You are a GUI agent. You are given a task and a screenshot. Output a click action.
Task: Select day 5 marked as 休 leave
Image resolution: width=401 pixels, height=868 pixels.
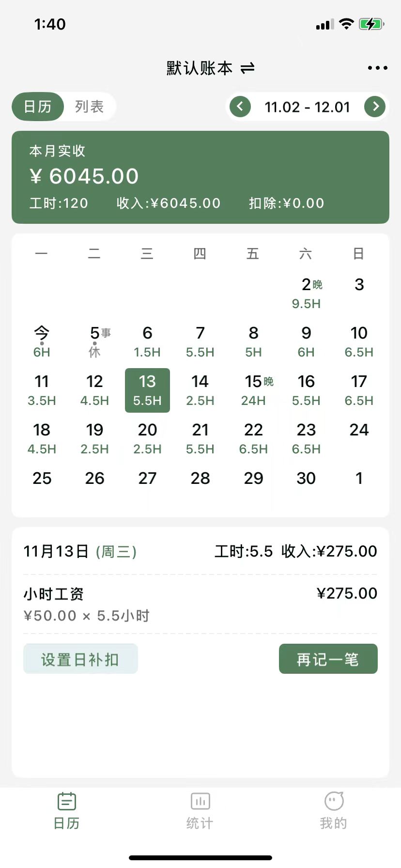tap(94, 342)
